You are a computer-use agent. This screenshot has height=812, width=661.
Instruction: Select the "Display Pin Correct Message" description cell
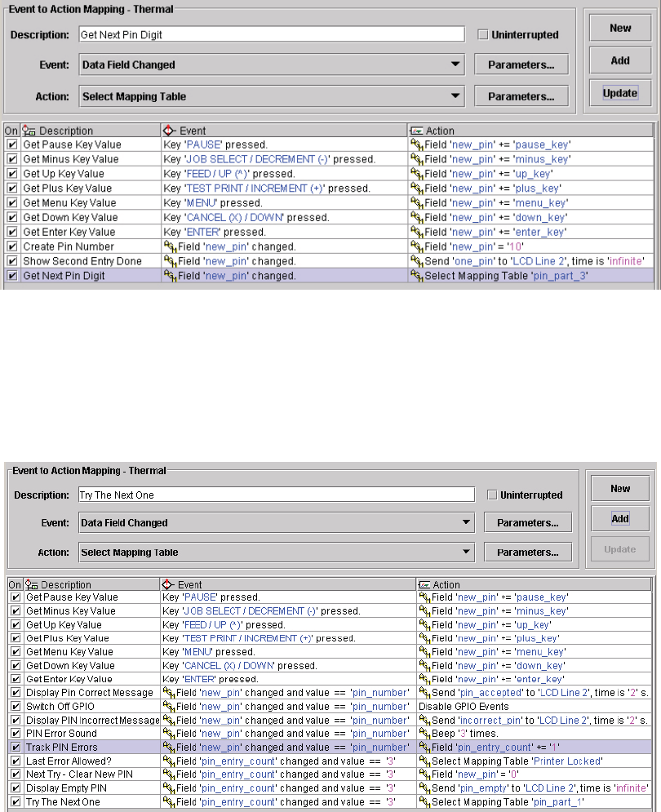pyautogui.click(x=91, y=692)
